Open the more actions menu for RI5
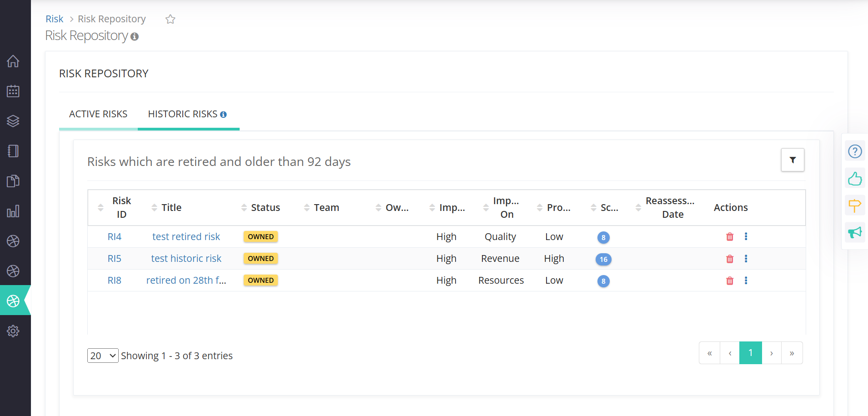 pyautogui.click(x=746, y=259)
